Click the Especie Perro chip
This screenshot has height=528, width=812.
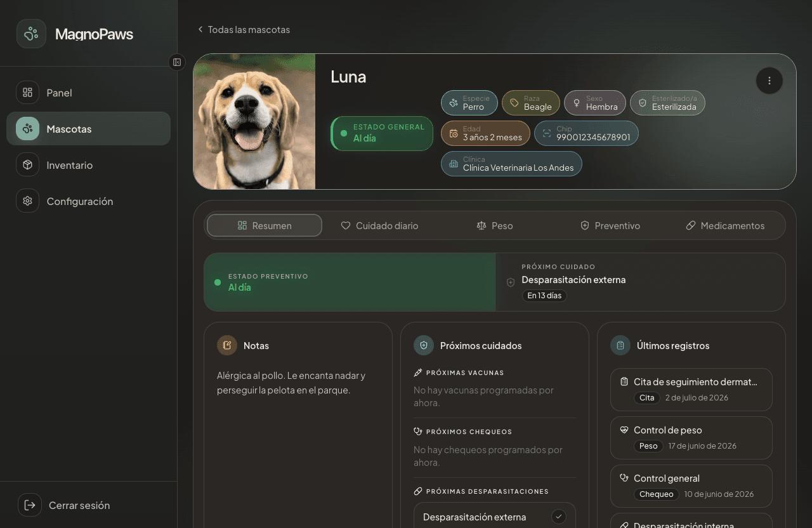click(x=469, y=103)
